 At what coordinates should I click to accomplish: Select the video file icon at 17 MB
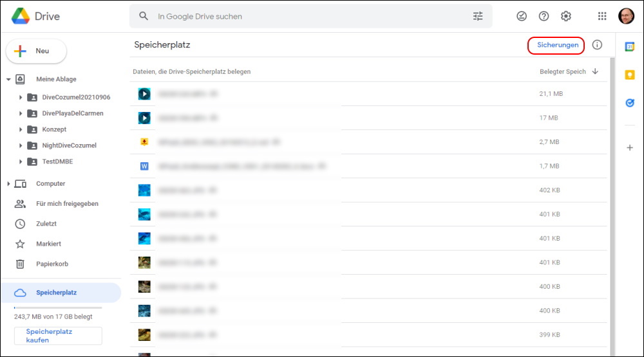pos(144,118)
